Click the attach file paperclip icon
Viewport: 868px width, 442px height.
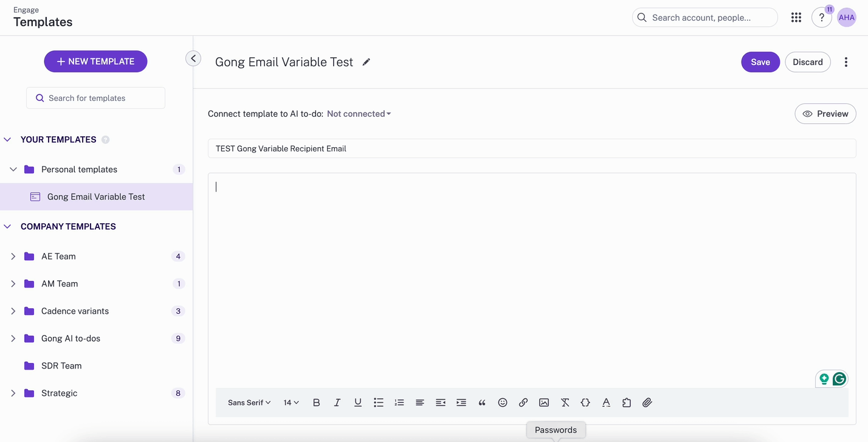point(647,402)
